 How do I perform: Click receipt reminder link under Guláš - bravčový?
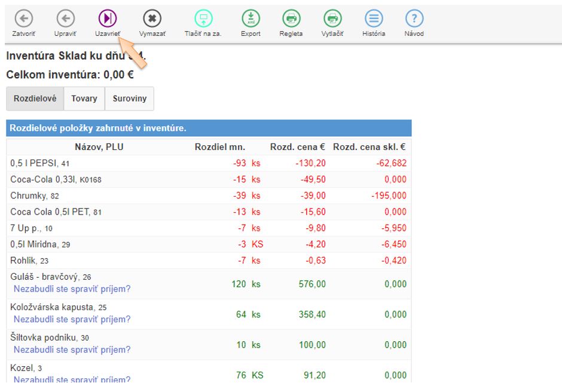point(72,289)
